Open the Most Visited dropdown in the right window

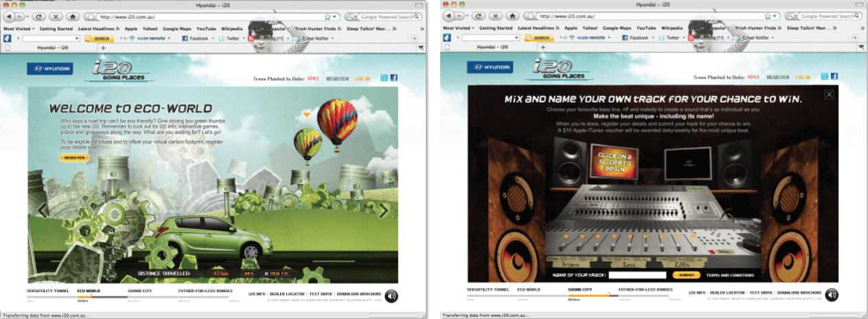coord(457,28)
